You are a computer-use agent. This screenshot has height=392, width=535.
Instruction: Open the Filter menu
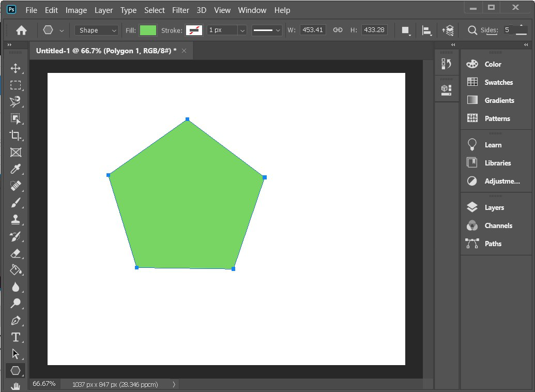(180, 10)
